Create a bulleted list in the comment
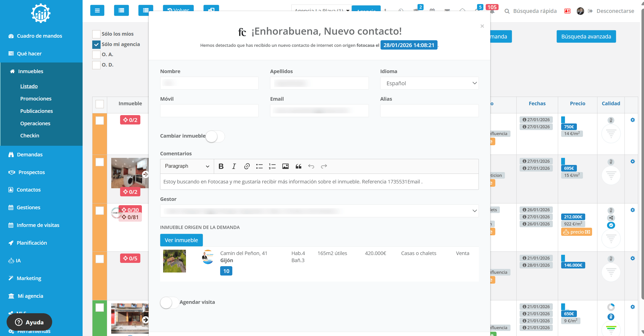 coord(259,166)
